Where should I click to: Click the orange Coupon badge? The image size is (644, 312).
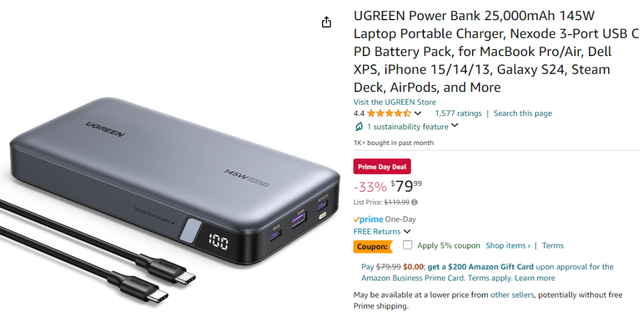373,246
